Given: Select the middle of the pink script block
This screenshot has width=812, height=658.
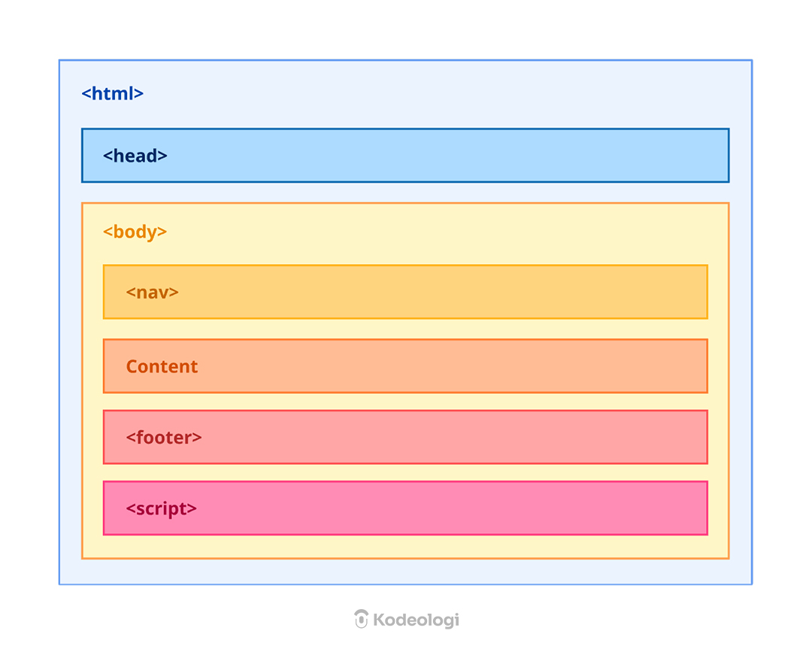Looking at the screenshot, I should click(405, 508).
